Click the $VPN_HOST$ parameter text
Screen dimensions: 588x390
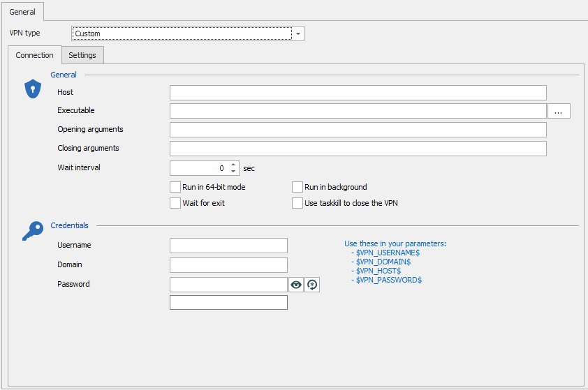pos(378,271)
